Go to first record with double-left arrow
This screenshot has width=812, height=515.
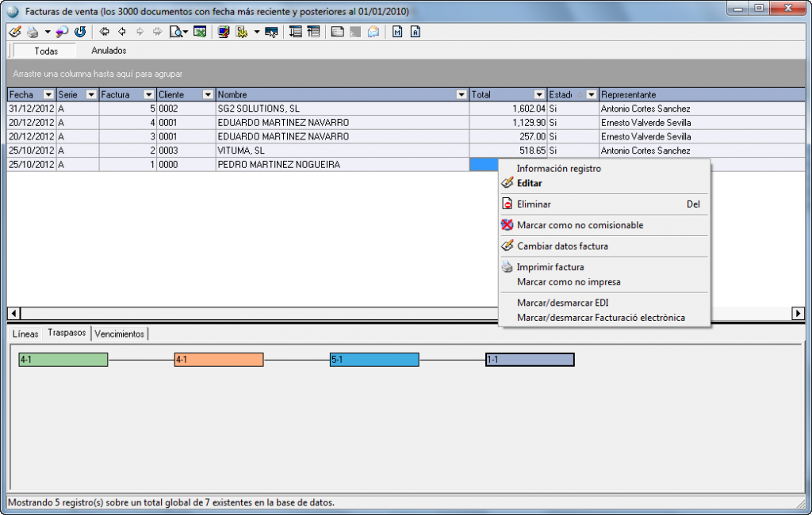(x=105, y=32)
